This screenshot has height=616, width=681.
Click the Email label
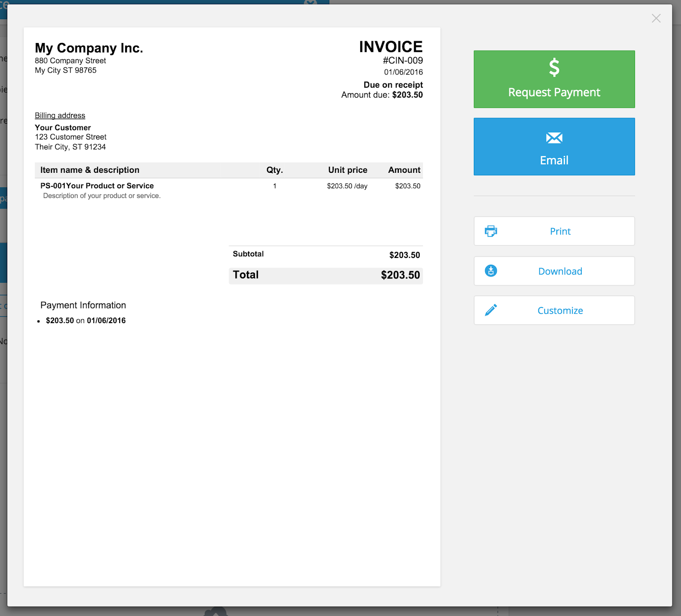[554, 160]
